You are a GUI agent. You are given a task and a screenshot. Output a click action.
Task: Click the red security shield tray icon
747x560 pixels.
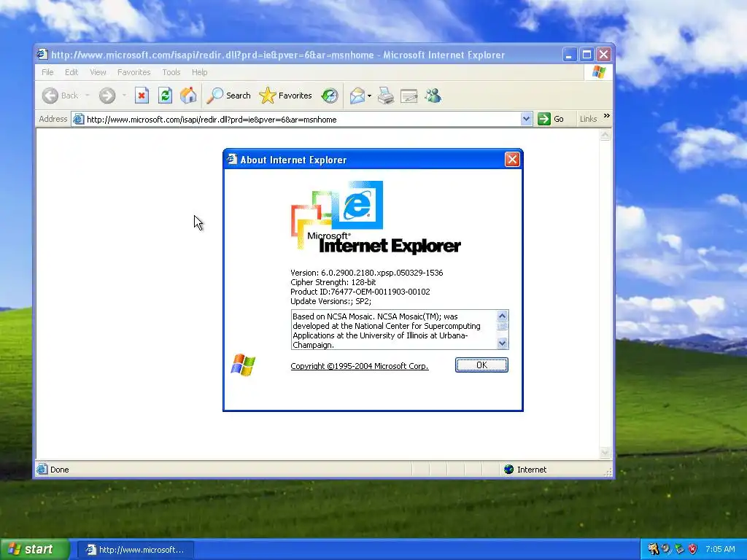click(x=693, y=550)
